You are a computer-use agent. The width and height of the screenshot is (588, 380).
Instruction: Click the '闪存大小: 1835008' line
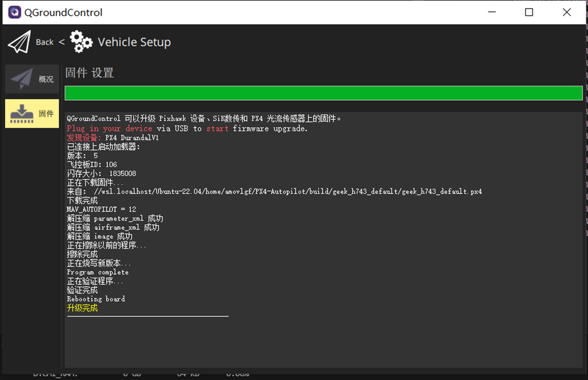click(x=102, y=174)
